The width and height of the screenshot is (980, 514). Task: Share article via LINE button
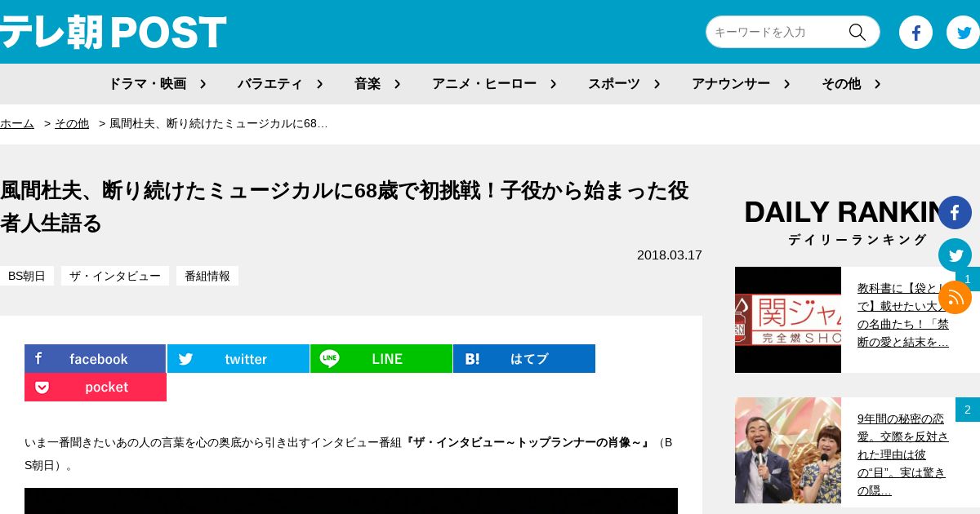pos(381,359)
